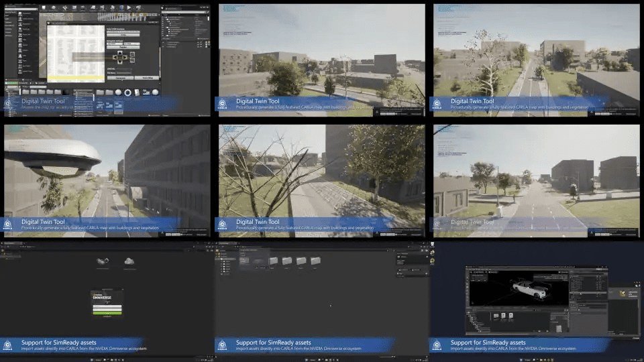The width and height of the screenshot is (644, 362).
Task: Select Recently Placed category in Place Actors
Action: click(x=11, y=12)
